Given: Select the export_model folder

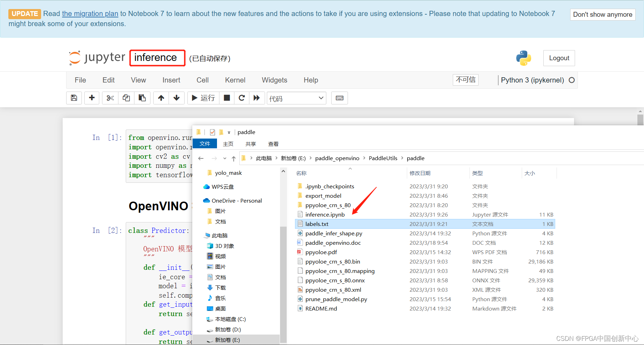Looking at the screenshot, I should click(323, 196).
